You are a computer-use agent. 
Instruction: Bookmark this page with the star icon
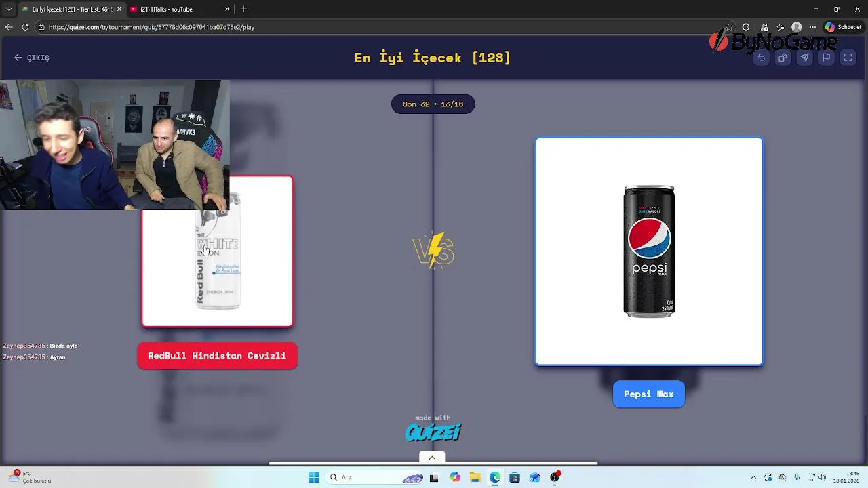pos(729,27)
